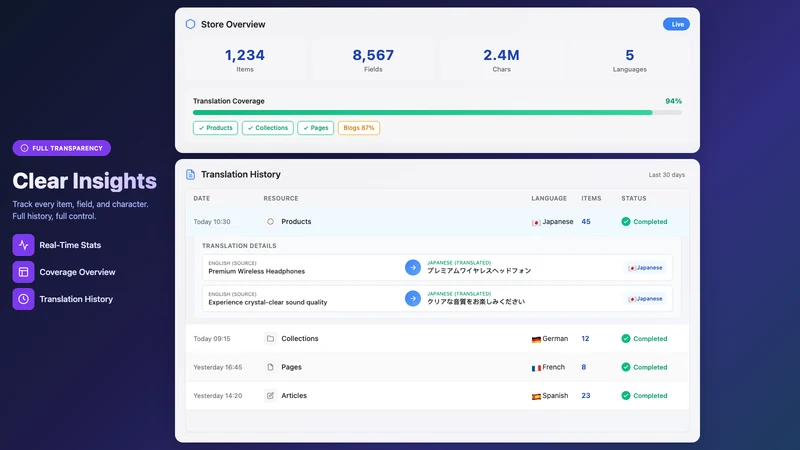Viewport: 800px width, 450px height.
Task: Click the Completed checkmark in Pages row
Action: pos(626,367)
